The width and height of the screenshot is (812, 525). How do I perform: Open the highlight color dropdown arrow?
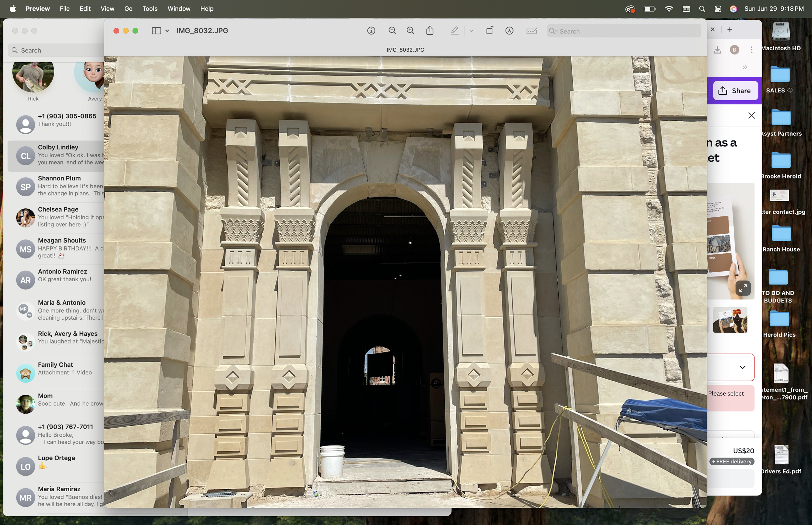coord(471,31)
